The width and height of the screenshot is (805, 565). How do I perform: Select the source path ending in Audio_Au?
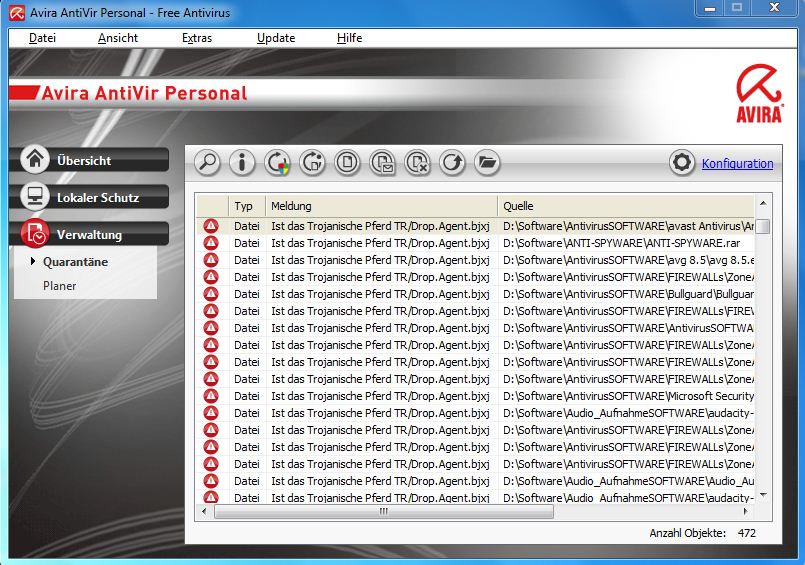point(628,481)
